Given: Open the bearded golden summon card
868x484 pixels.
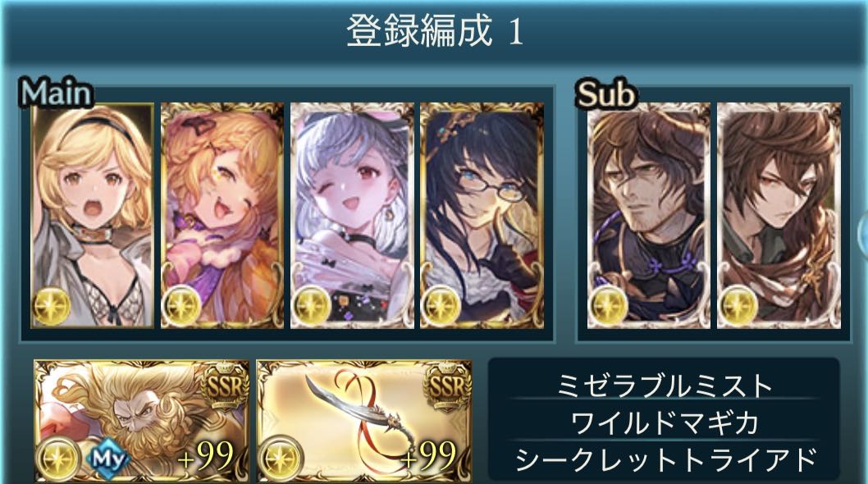Looking at the screenshot, I should click(x=142, y=421).
